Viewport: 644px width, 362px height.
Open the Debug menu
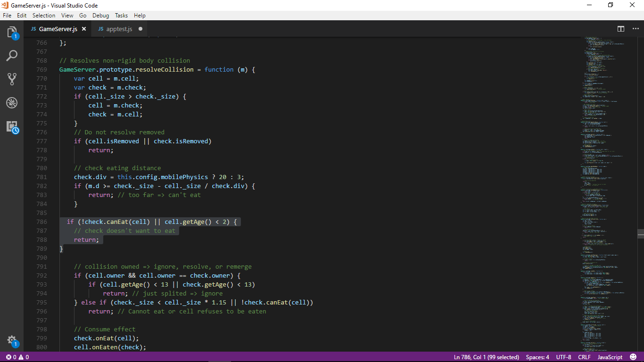click(100, 15)
